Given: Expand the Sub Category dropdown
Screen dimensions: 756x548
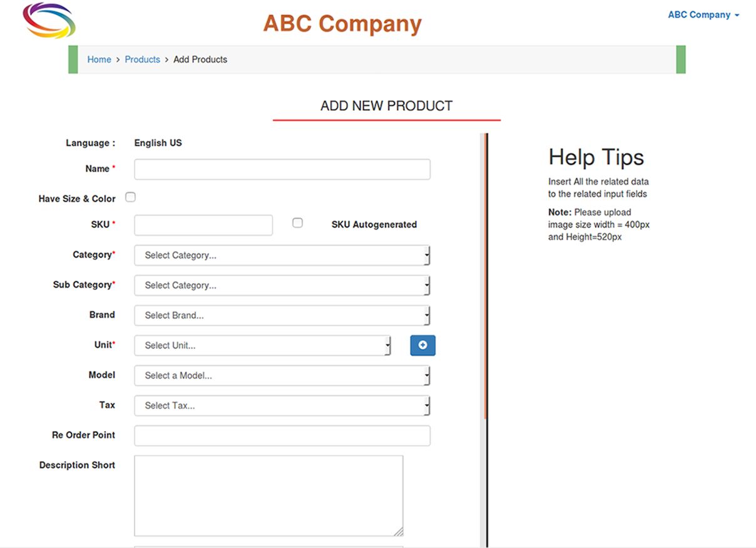Looking at the screenshot, I should pos(282,286).
